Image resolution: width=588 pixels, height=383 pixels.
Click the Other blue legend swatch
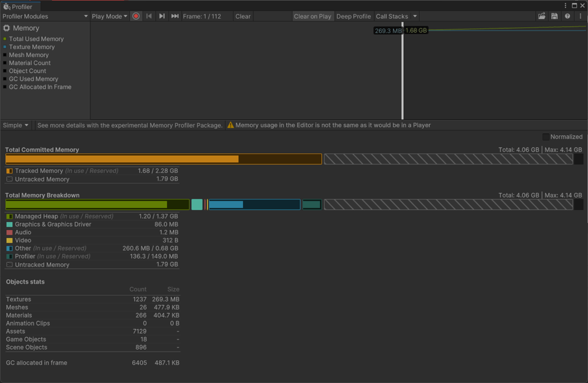pos(9,248)
